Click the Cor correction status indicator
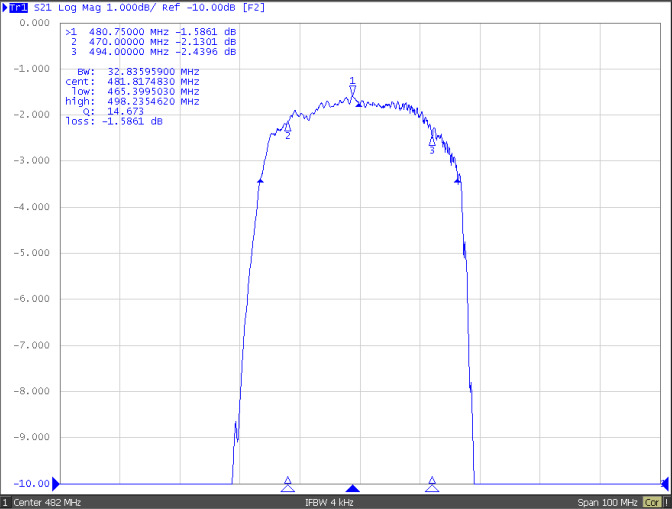This screenshot has height=509, width=672. pyautogui.click(x=652, y=502)
